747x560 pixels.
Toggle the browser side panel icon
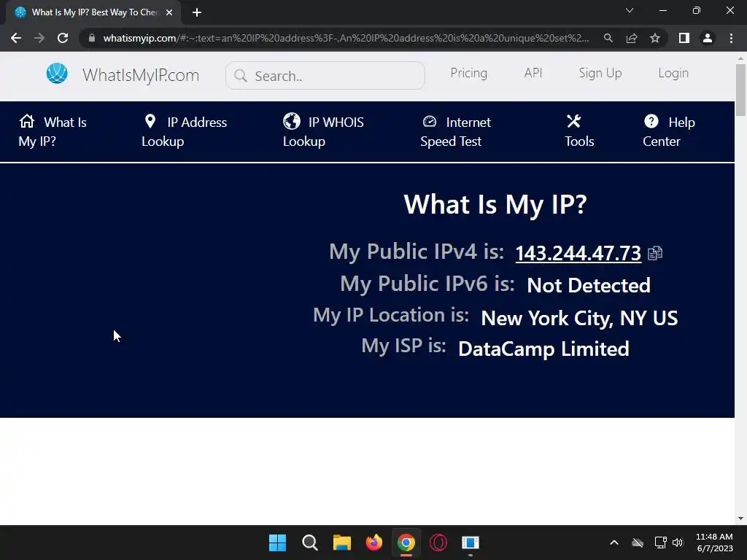tap(684, 38)
